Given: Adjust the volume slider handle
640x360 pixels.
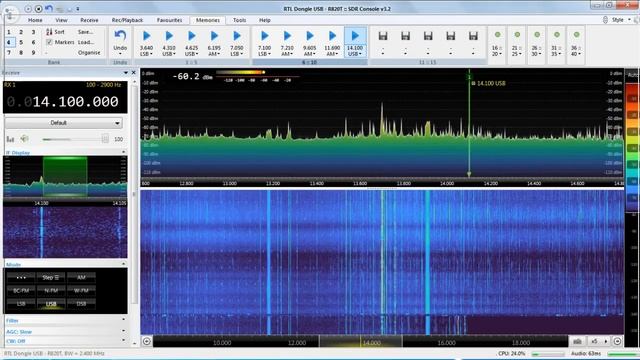Looking at the screenshot, I should (x=105, y=139).
